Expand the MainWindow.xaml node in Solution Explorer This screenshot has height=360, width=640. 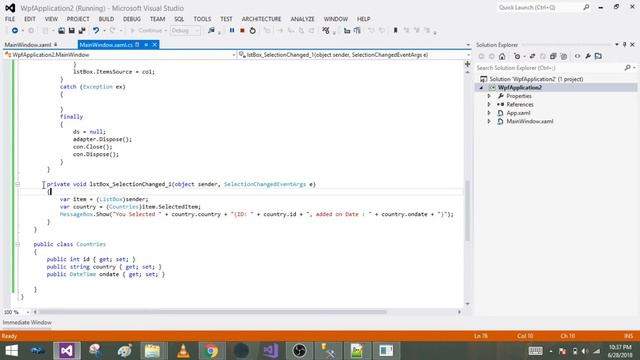pyautogui.click(x=489, y=121)
